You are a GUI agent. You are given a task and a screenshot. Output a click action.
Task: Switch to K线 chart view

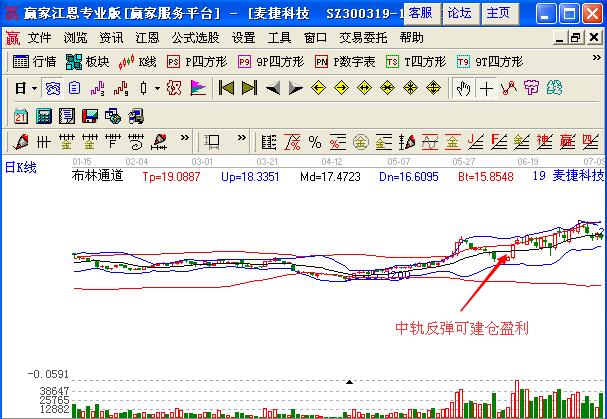[138, 62]
